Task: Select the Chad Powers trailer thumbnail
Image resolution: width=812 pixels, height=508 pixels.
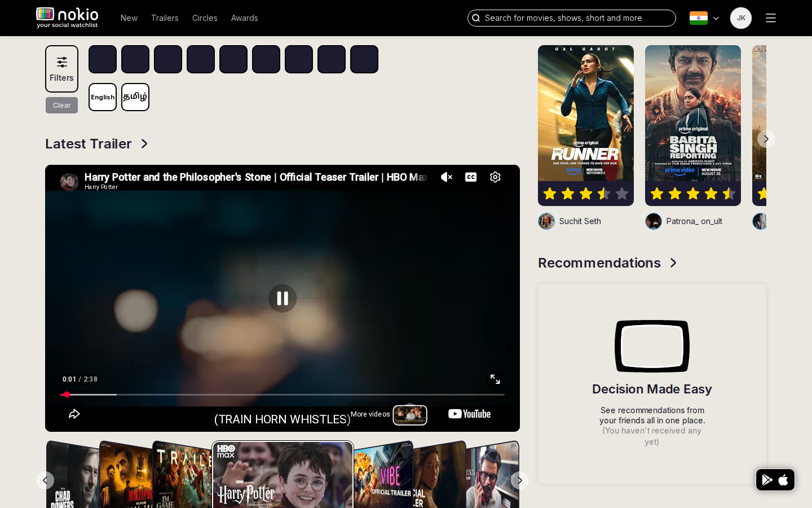Action: click(72, 475)
